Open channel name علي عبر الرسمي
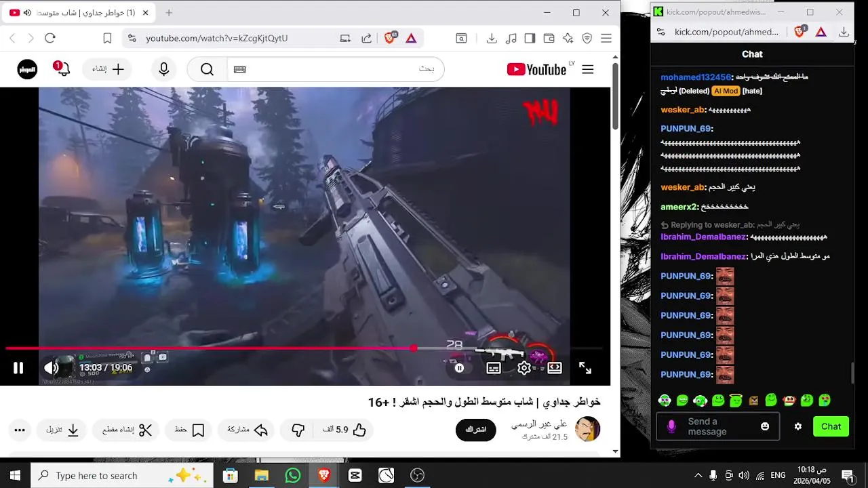 [x=539, y=424]
